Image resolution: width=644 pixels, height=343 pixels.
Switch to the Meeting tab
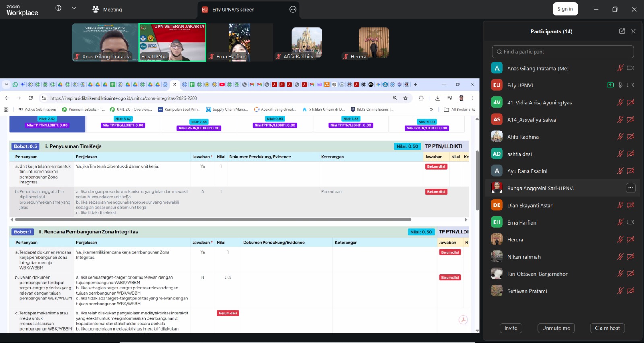[x=107, y=10]
